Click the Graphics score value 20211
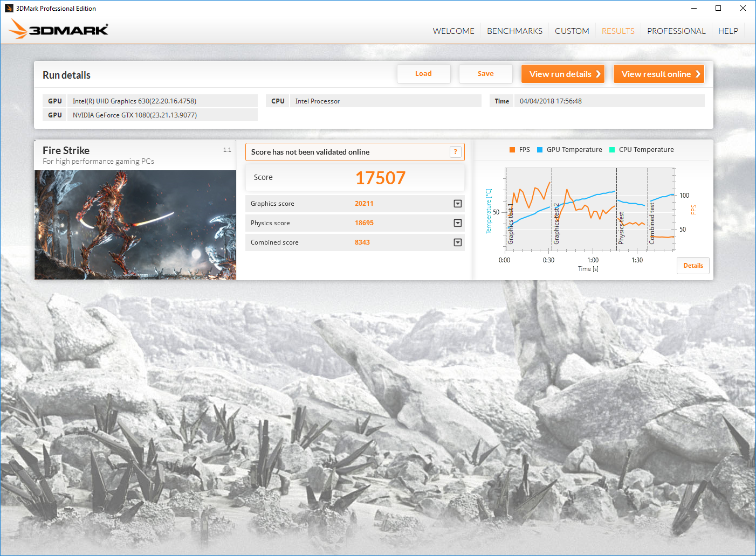 click(364, 204)
